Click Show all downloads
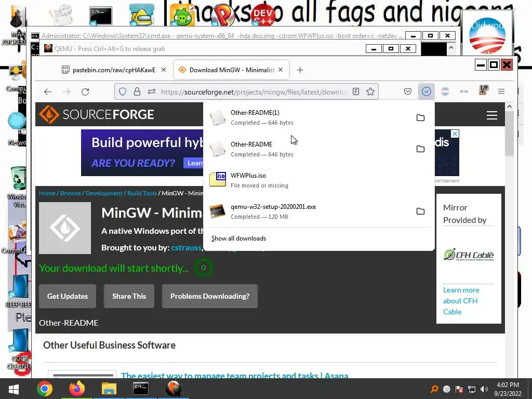The width and height of the screenshot is (532, 399). (238, 238)
